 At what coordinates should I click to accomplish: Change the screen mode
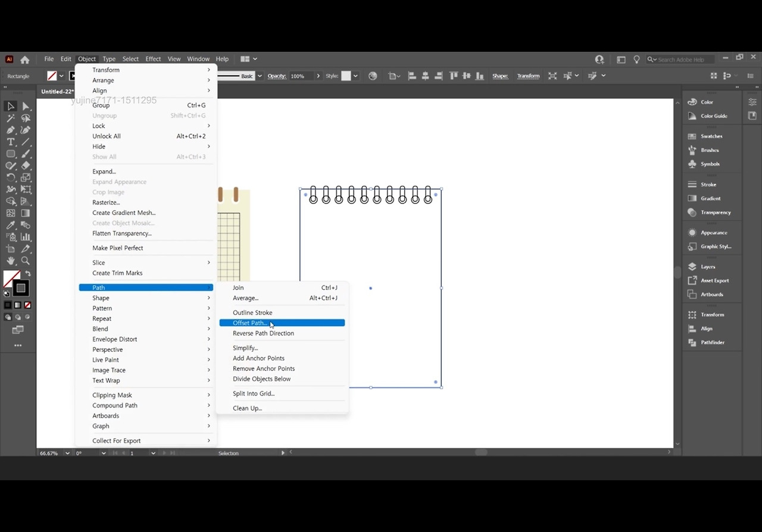tap(18, 330)
